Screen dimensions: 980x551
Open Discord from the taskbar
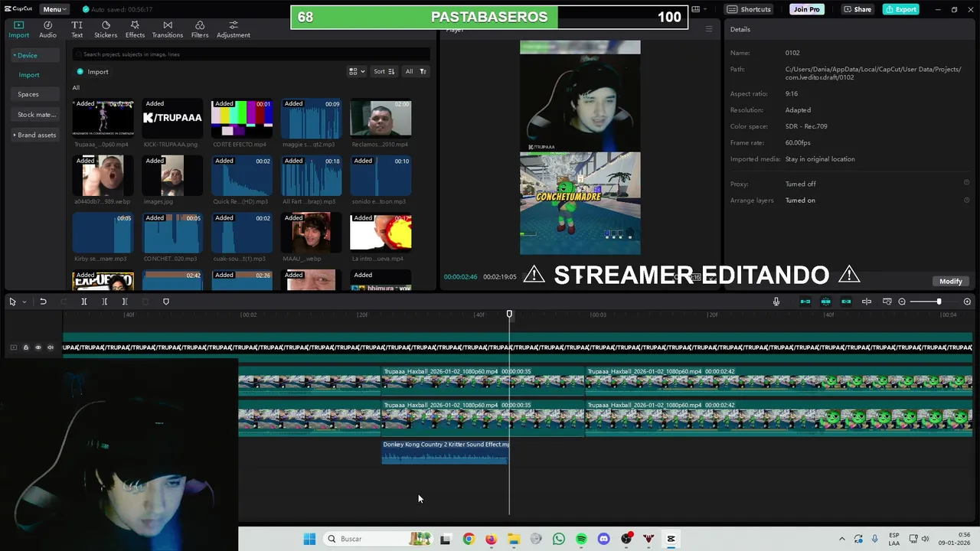coord(604,539)
